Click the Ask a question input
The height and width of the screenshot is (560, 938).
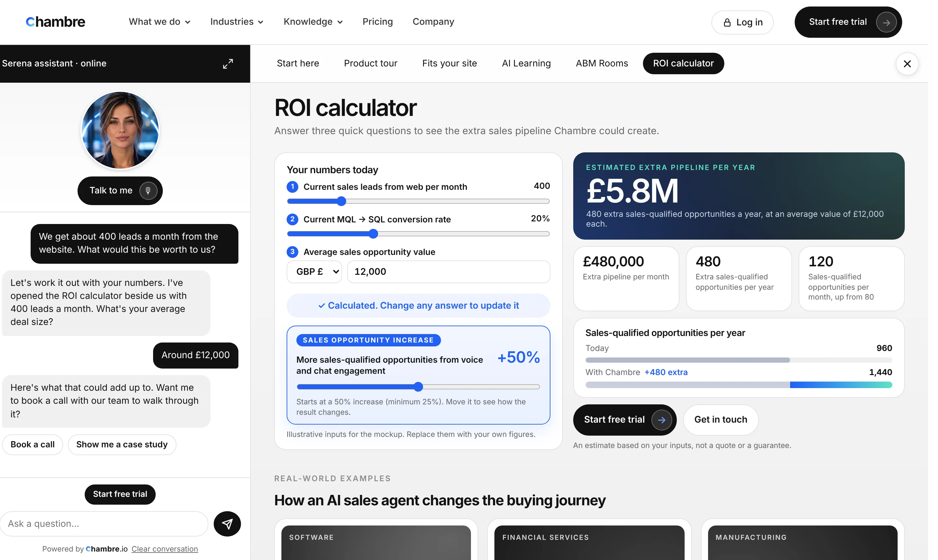click(104, 524)
